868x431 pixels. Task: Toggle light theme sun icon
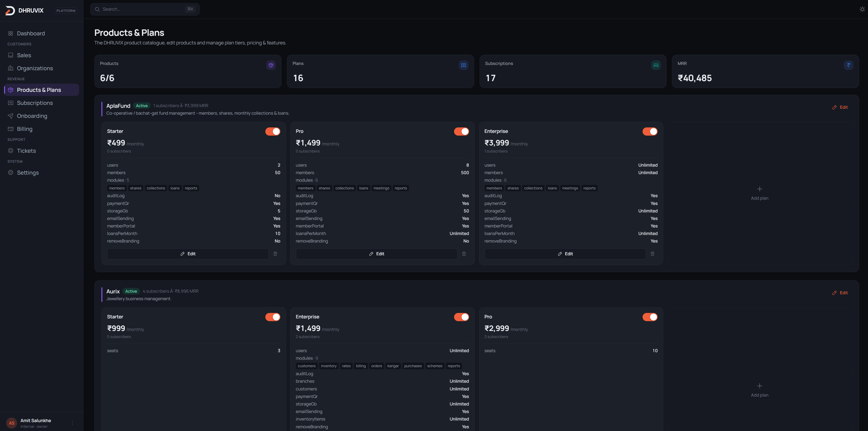click(x=862, y=9)
